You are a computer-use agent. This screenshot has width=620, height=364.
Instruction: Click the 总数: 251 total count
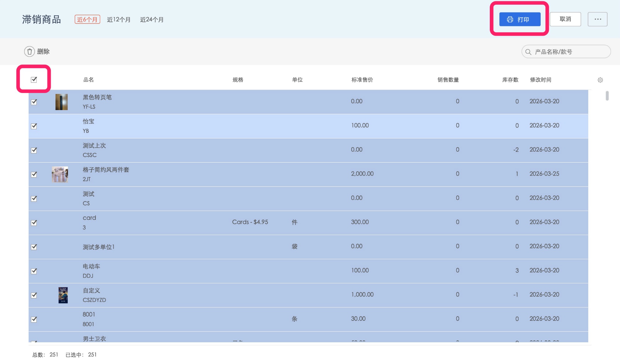(45, 355)
